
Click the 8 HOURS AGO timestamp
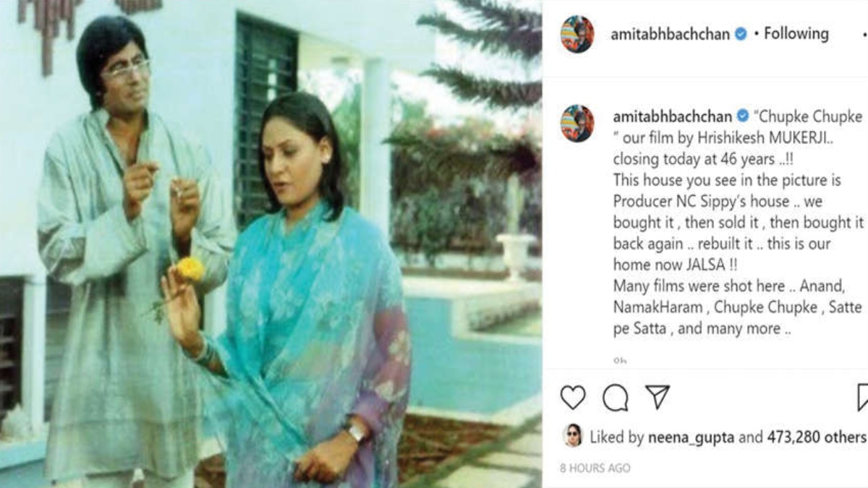[595, 468]
